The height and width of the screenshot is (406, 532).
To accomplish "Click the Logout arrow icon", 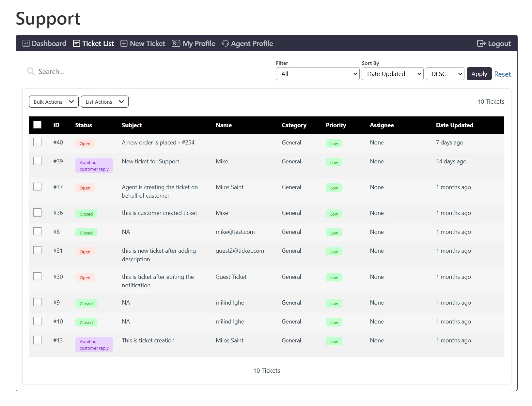I will point(481,43).
